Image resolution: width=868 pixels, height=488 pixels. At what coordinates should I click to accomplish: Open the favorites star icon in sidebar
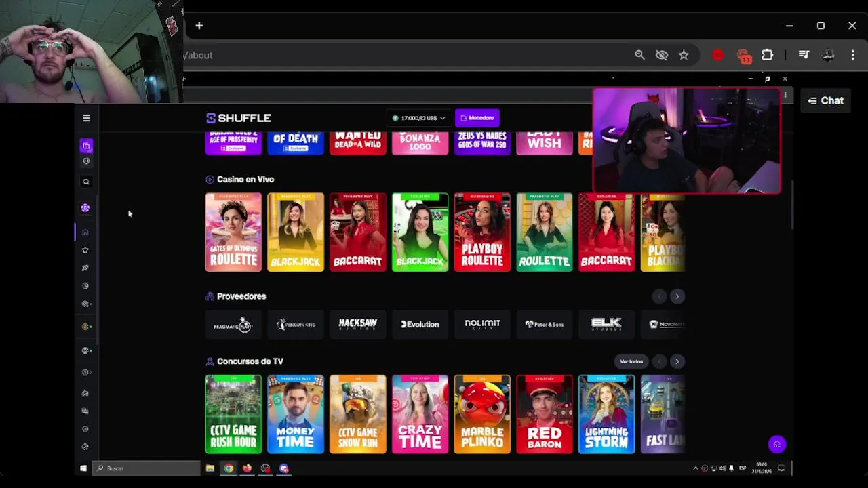coord(85,250)
